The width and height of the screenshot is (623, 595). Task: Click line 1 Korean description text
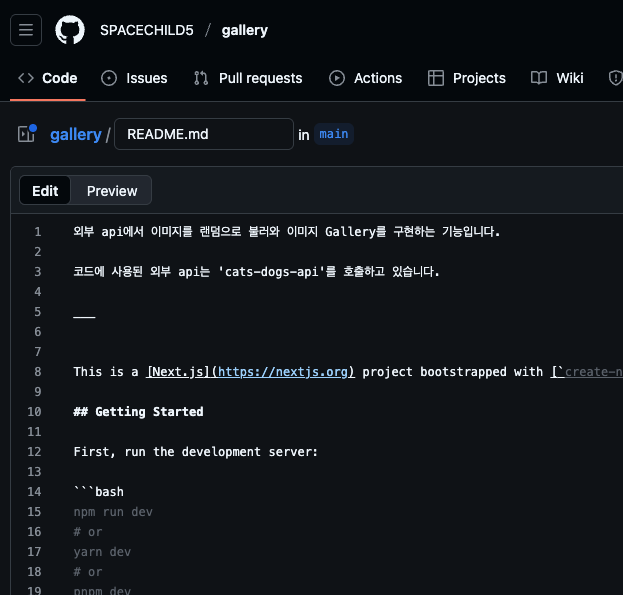coord(286,232)
